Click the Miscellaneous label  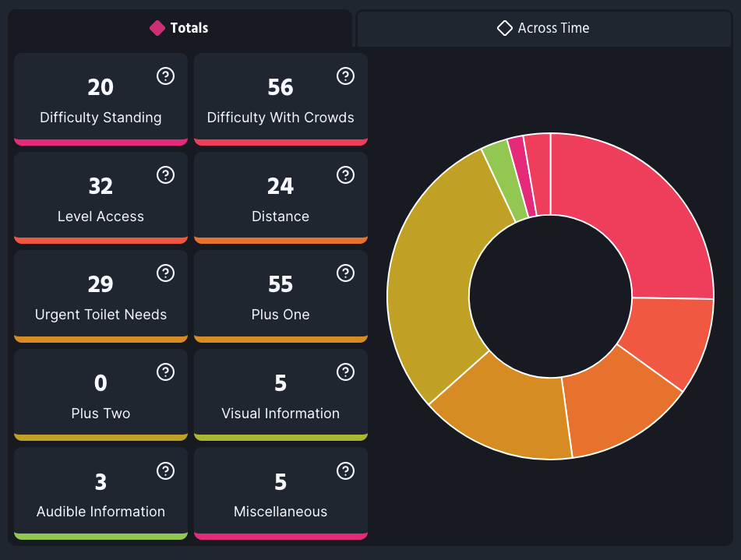click(281, 512)
